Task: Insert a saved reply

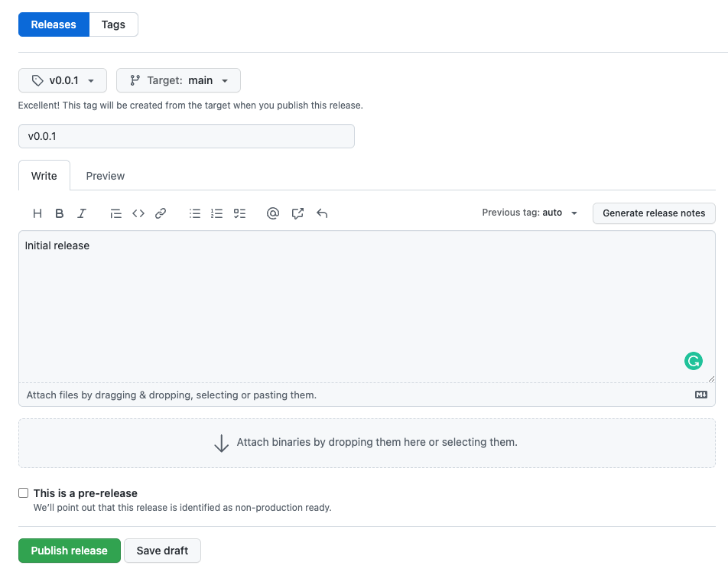Action: click(322, 213)
